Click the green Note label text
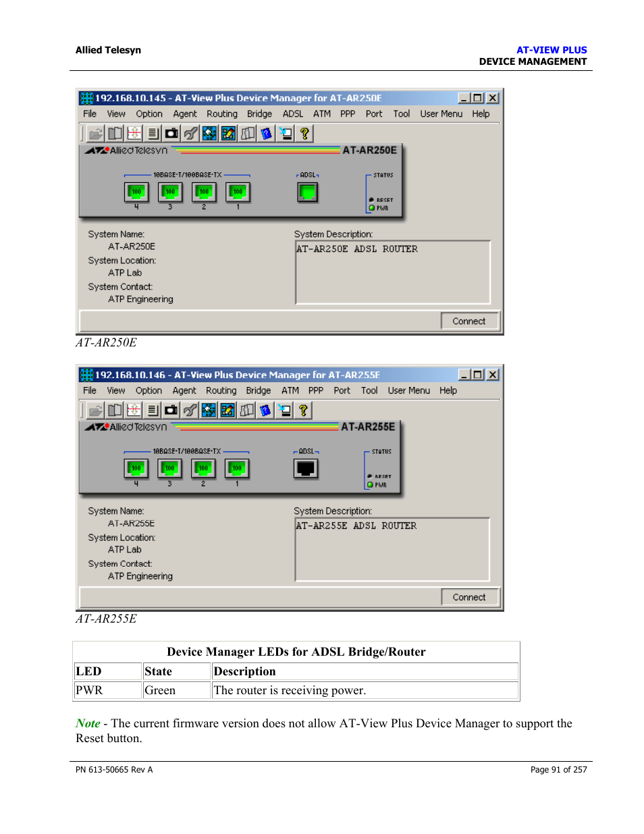Viewport: 644px width, 834px height. (88, 723)
